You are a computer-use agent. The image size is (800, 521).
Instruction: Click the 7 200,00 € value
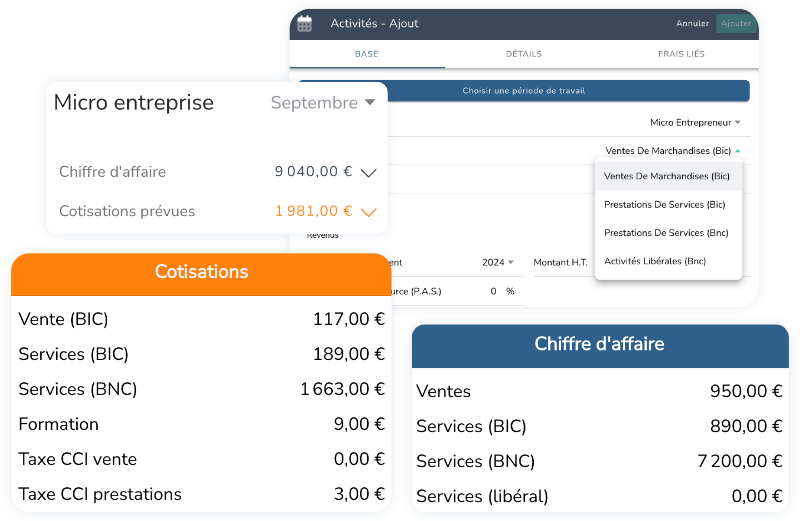coord(740,461)
